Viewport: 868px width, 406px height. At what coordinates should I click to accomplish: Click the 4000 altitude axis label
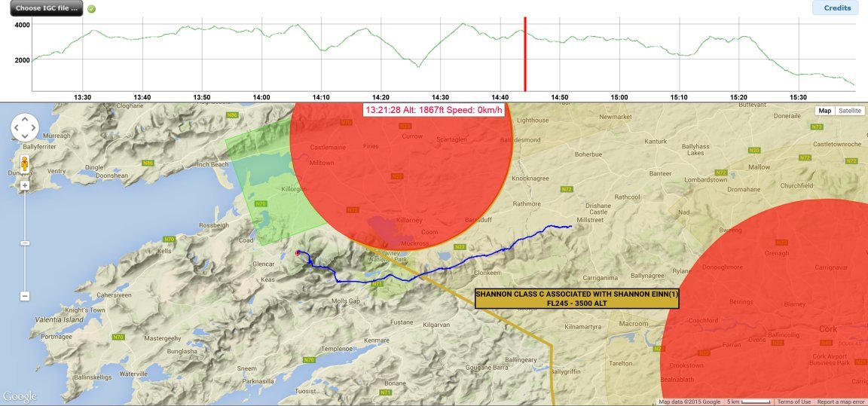click(22, 25)
